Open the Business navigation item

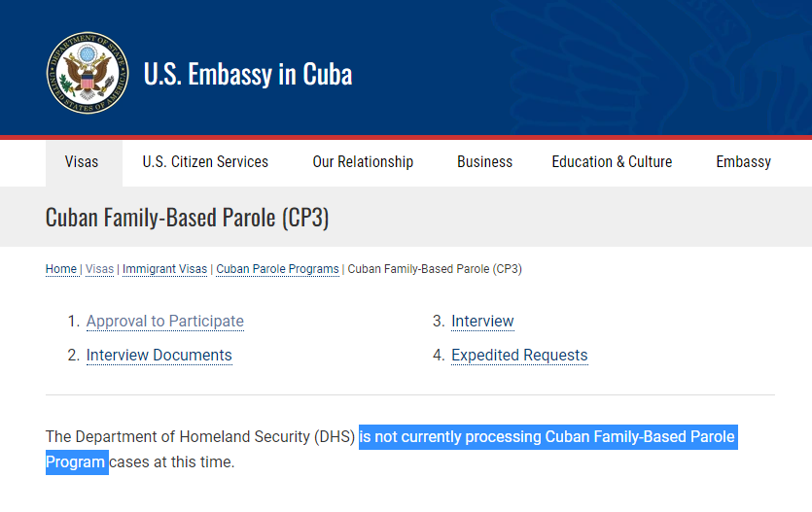coord(484,162)
